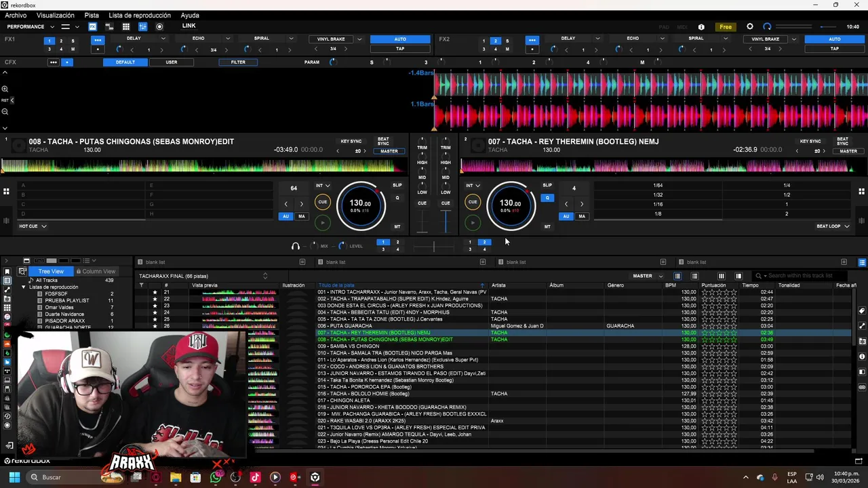Click the LINK button

click(x=189, y=26)
